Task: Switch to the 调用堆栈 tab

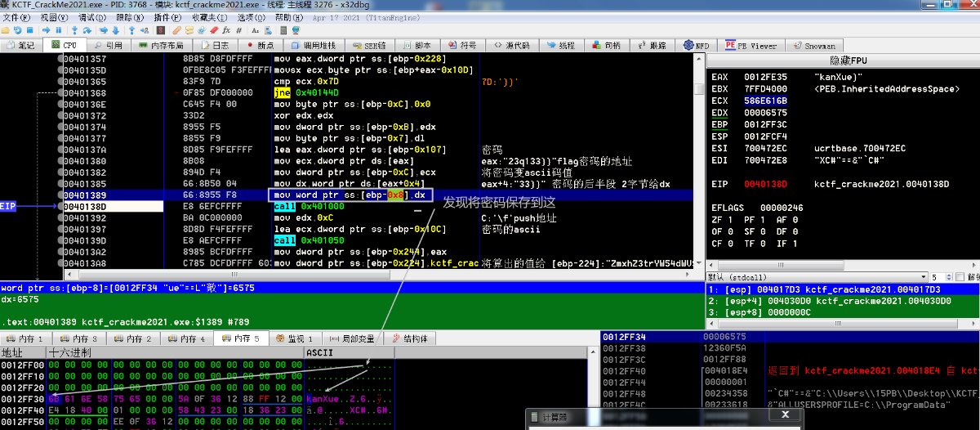Action: pyautogui.click(x=313, y=45)
